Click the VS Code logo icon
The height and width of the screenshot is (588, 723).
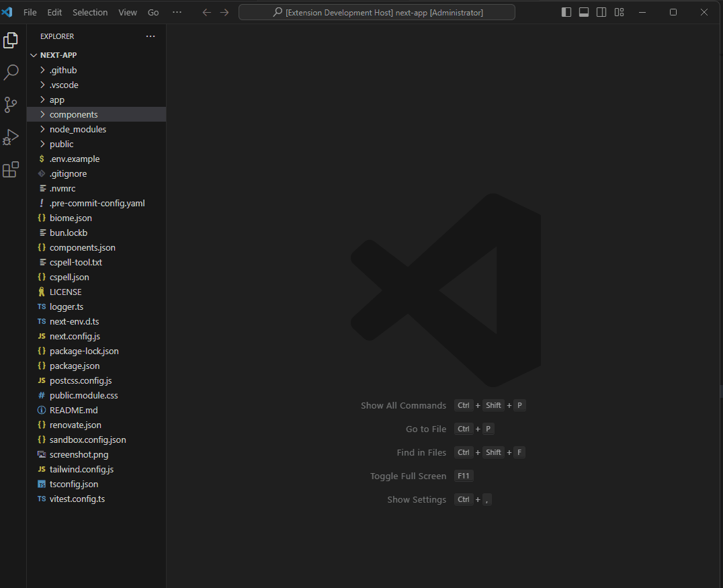(7, 12)
